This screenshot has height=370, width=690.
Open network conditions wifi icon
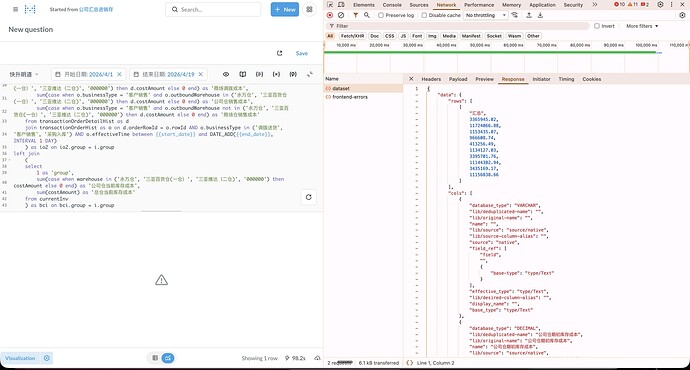514,15
